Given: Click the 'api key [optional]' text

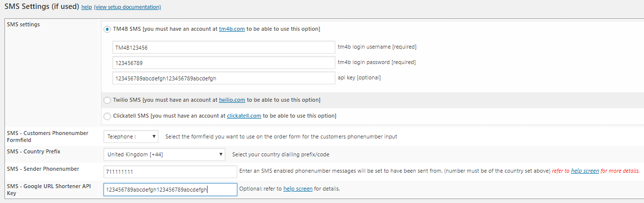Looking at the screenshot, I should (x=359, y=77).
